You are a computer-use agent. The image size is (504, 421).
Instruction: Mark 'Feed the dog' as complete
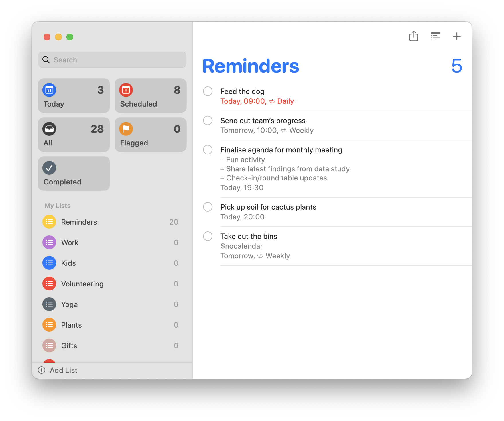pos(208,91)
